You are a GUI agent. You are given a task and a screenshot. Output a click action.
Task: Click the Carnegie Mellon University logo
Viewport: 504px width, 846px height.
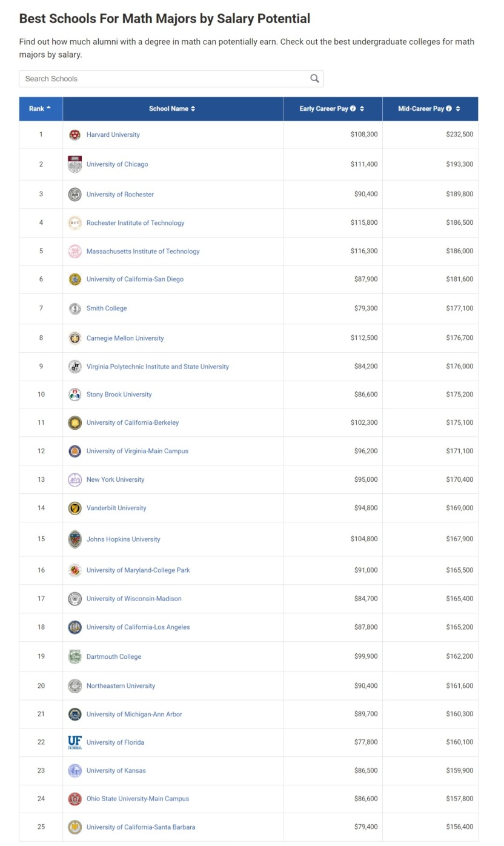tap(75, 338)
